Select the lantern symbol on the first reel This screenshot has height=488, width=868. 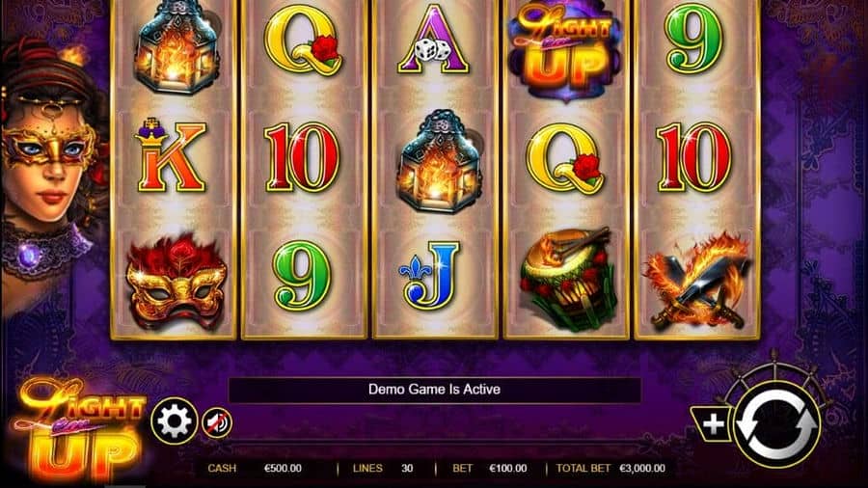(x=176, y=47)
